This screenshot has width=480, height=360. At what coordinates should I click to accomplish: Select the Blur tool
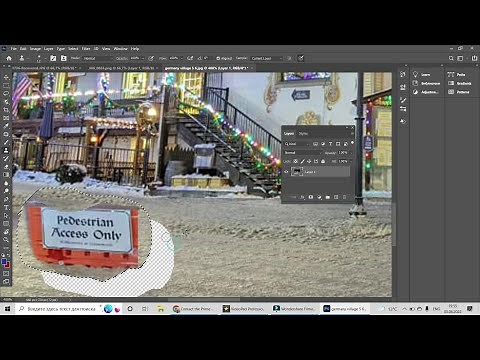click(x=6, y=183)
